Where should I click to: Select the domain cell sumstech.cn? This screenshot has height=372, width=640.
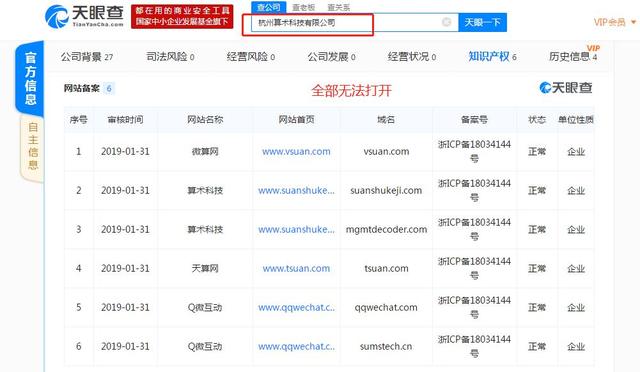386,346
